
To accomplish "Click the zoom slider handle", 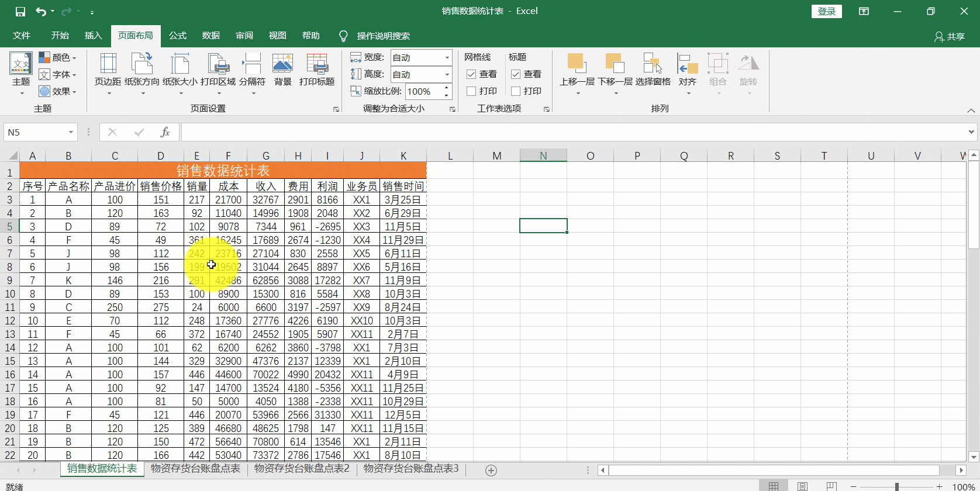I will (896, 486).
